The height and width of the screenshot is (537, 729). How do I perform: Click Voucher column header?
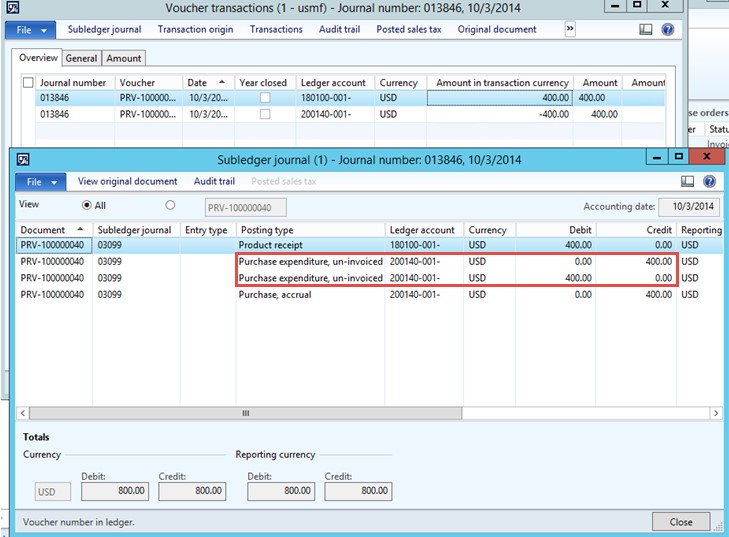click(x=149, y=83)
